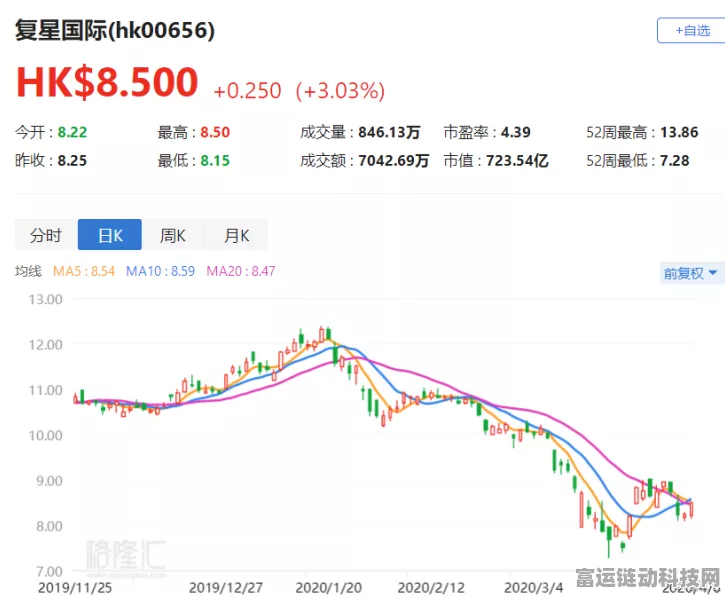
Task: Click the 2020/3/4 date axis label
Action: tap(534, 588)
